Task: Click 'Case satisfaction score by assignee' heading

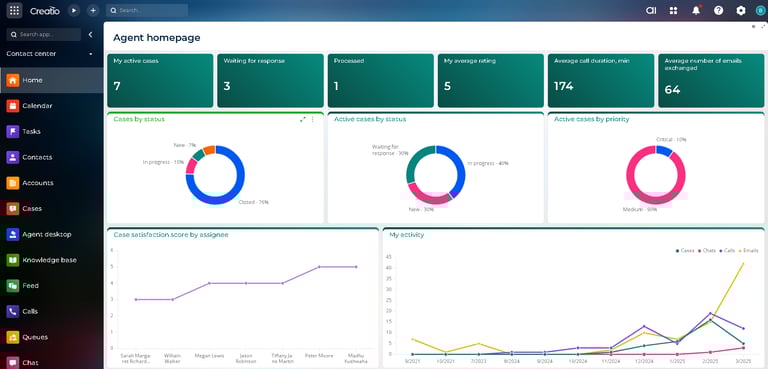Action: click(x=171, y=235)
